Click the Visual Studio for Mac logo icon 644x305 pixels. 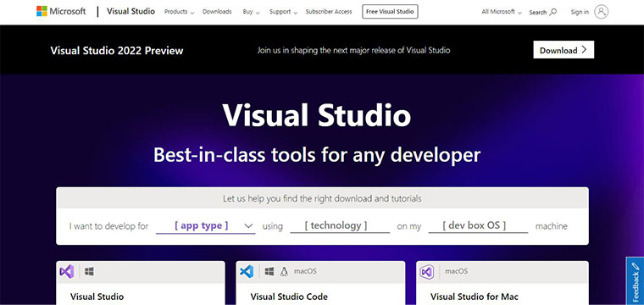[427, 272]
